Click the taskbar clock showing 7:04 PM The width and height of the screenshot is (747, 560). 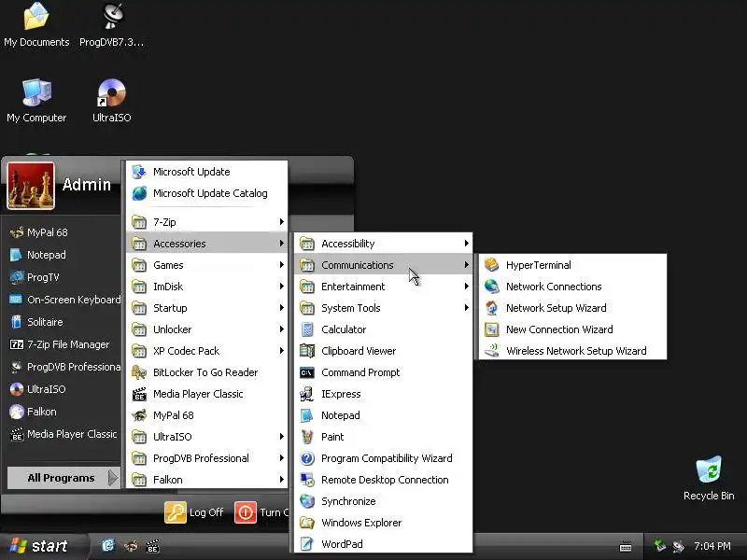point(712,546)
